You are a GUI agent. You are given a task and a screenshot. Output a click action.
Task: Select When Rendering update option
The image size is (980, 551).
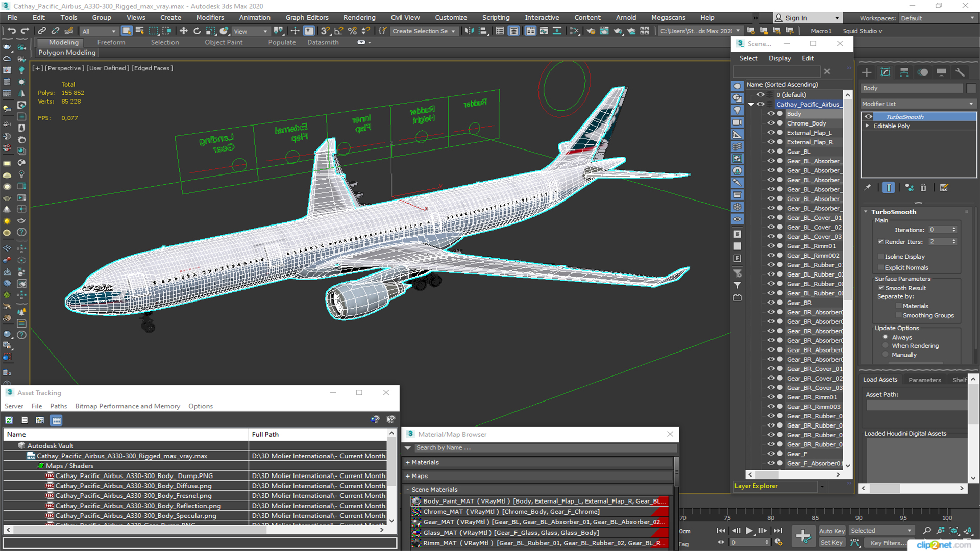pyautogui.click(x=886, y=346)
